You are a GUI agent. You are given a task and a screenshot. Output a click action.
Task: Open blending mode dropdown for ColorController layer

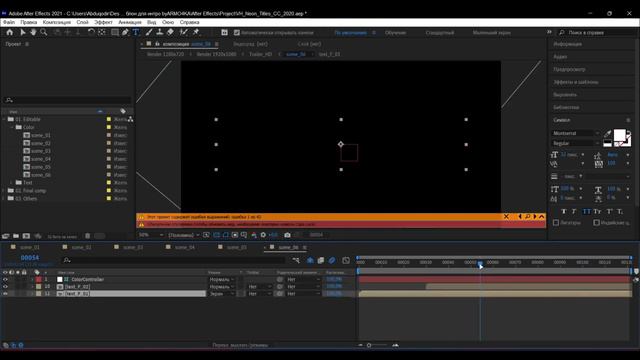click(222, 280)
